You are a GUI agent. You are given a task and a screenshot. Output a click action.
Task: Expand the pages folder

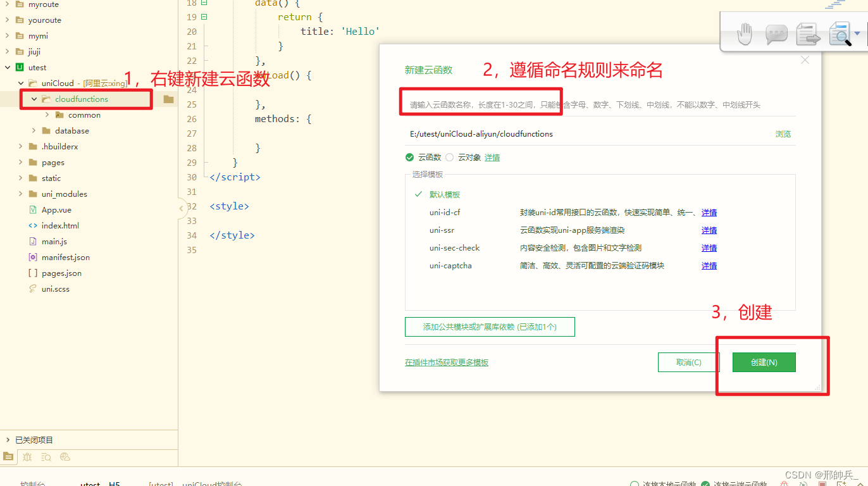21,162
